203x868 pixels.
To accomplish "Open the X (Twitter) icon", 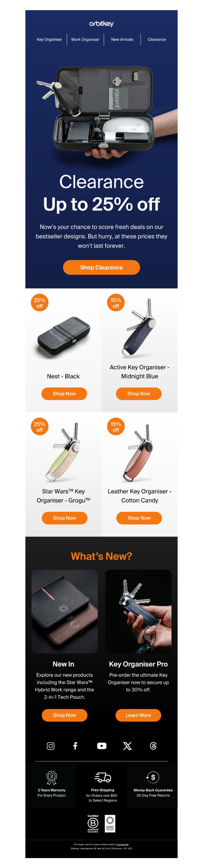I will (x=127, y=746).
